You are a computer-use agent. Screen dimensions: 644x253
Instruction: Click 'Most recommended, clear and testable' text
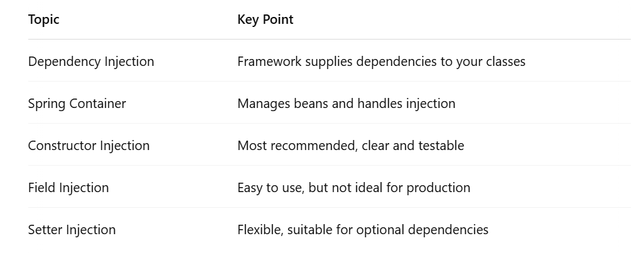(351, 146)
